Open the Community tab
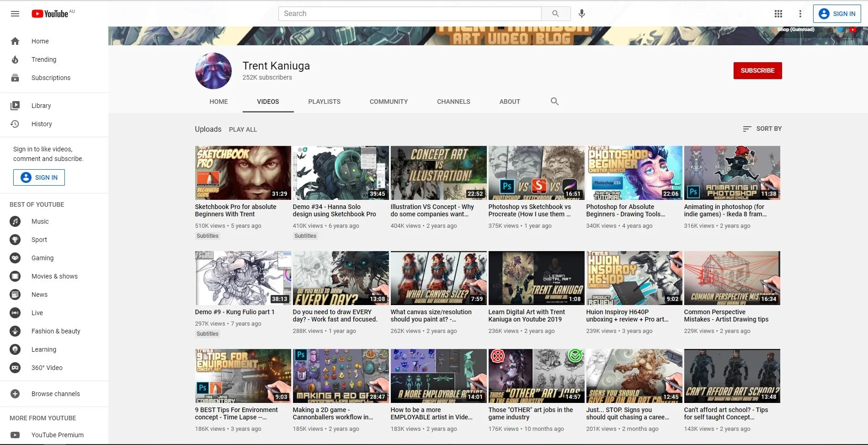This screenshot has width=868, height=445. 389,102
